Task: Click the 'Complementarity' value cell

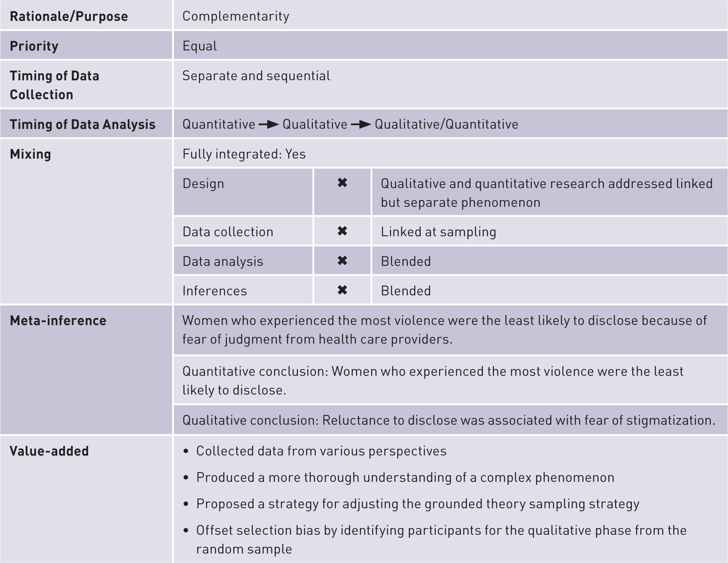Action: 236,16
